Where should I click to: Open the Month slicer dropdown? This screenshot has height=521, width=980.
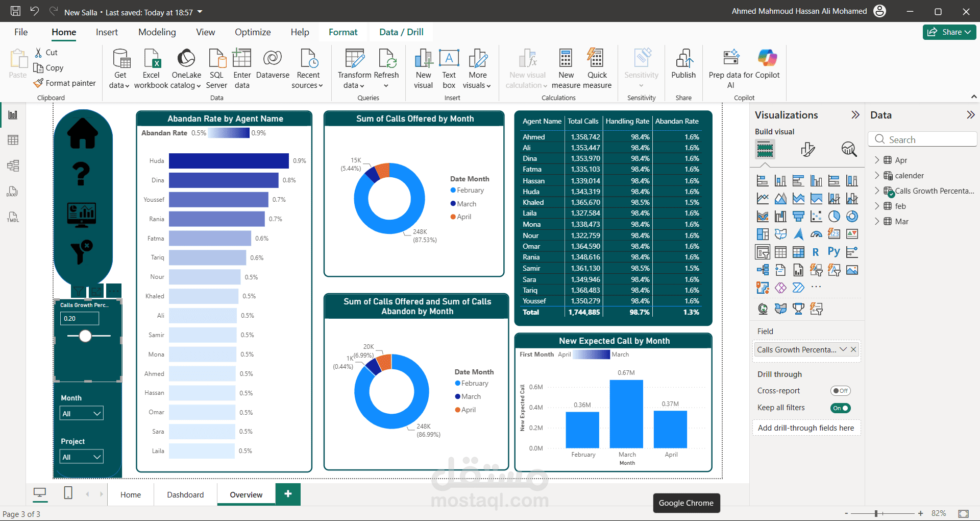(x=82, y=413)
